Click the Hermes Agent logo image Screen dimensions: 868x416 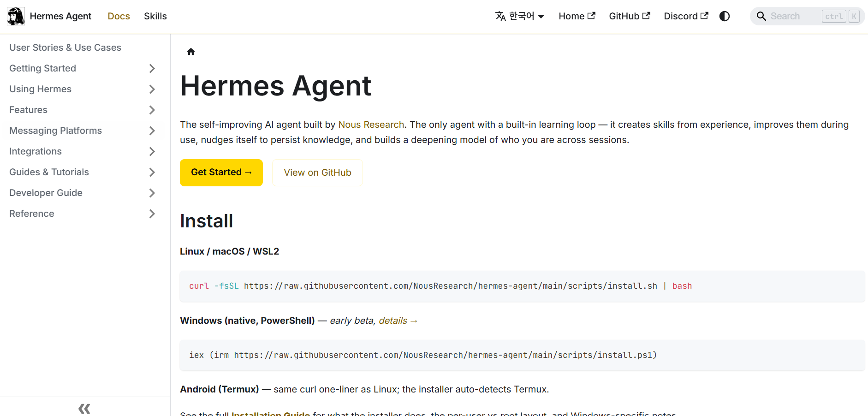click(16, 16)
